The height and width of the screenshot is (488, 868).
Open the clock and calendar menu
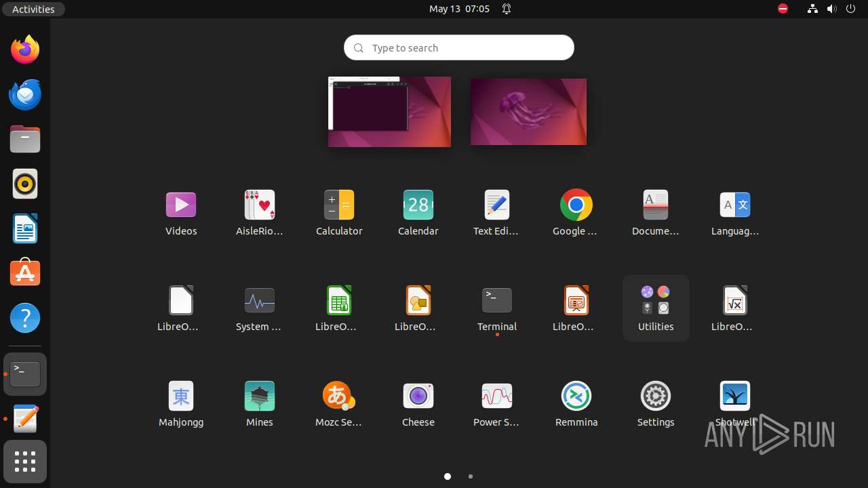pos(459,9)
